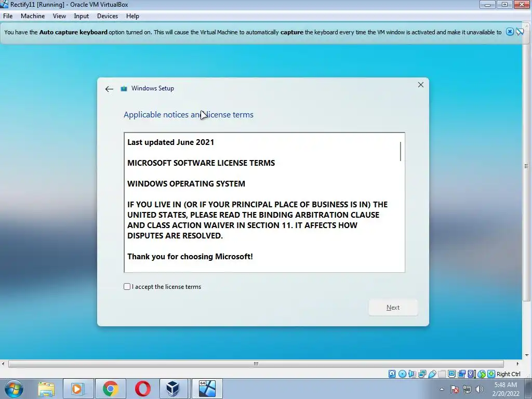532x399 pixels.
Task: Click the shared folders indicator
Action: (x=442, y=374)
